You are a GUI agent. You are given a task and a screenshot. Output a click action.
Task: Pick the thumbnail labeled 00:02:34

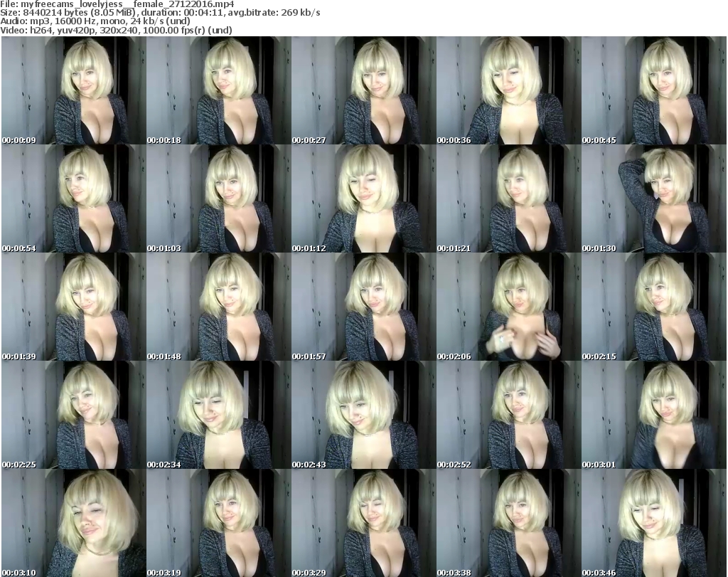click(219, 415)
